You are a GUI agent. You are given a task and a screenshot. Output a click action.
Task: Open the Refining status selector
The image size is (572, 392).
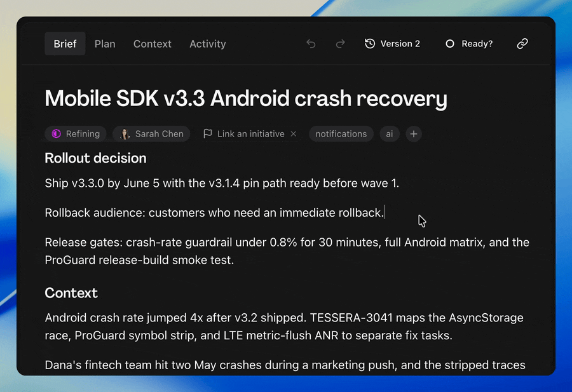[x=76, y=134]
